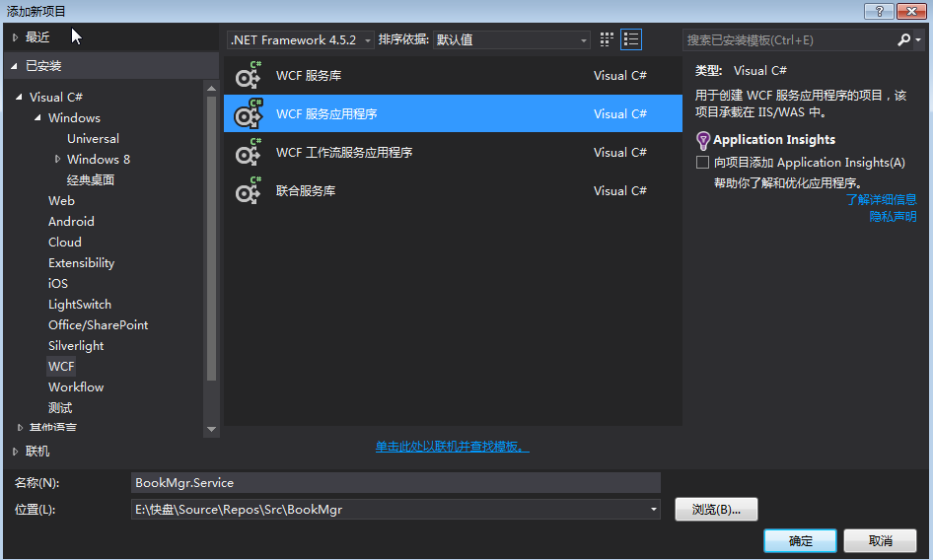The width and height of the screenshot is (933, 560).
Task: Focus the 名称 BookMgr.Service field
Action: (395, 483)
